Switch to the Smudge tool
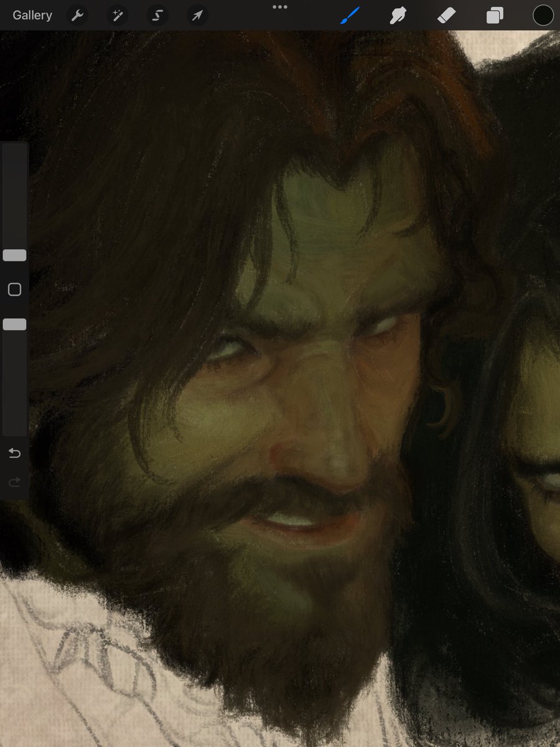Viewport: 560px width, 747px height. click(398, 15)
